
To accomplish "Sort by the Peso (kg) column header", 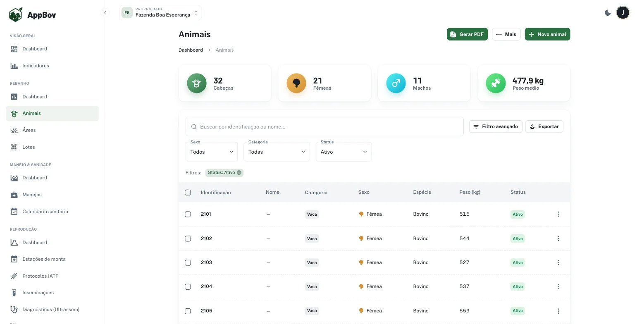I will click(x=470, y=192).
